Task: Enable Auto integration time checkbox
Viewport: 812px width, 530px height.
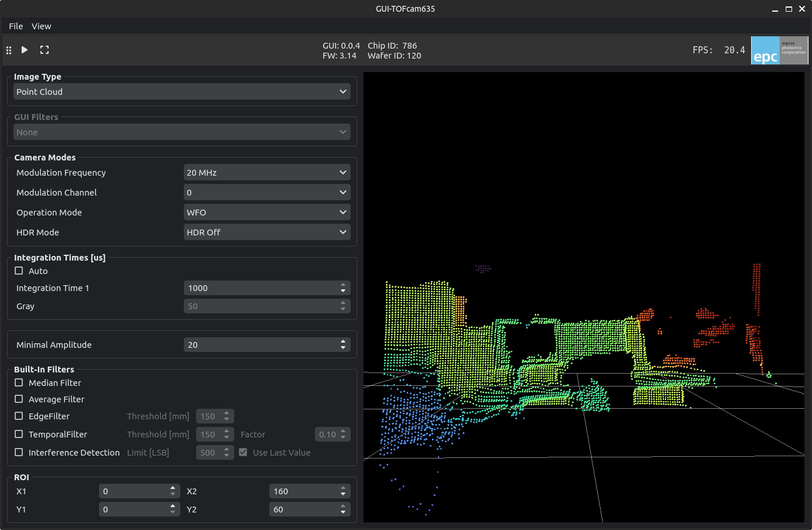Action: [x=19, y=271]
